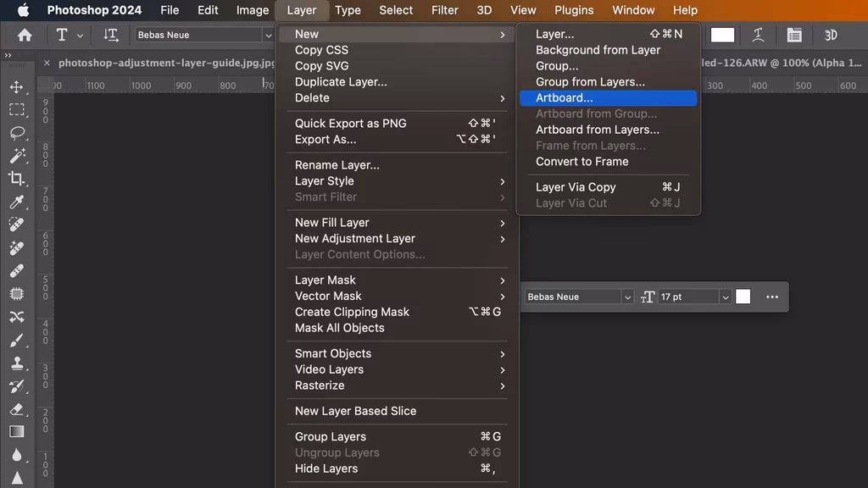This screenshot has height=488, width=868.
Task: Select the Eyedropper tool
Action: click(x=19, y=202)
